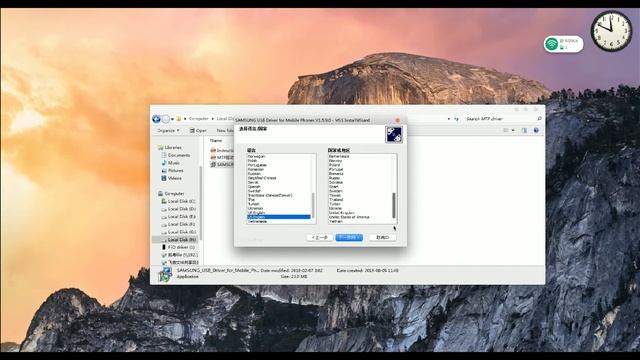
Task: Click the search magnifier icon in Explorer
Action: [539, 119]
